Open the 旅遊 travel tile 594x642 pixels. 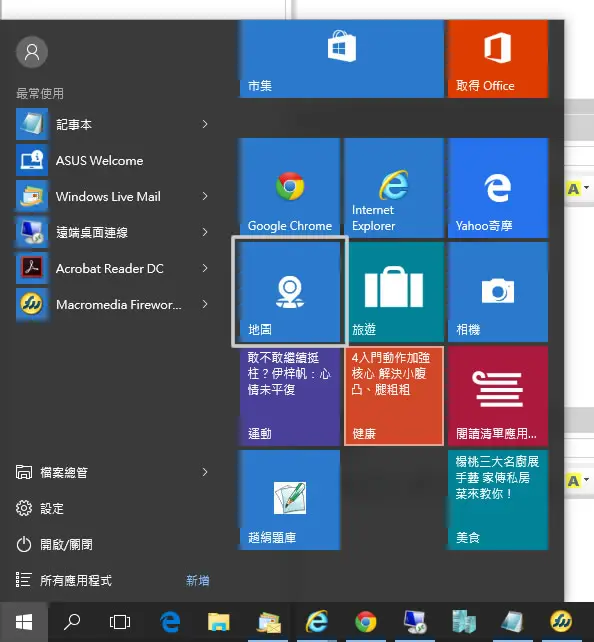click(x=394, y=292)
